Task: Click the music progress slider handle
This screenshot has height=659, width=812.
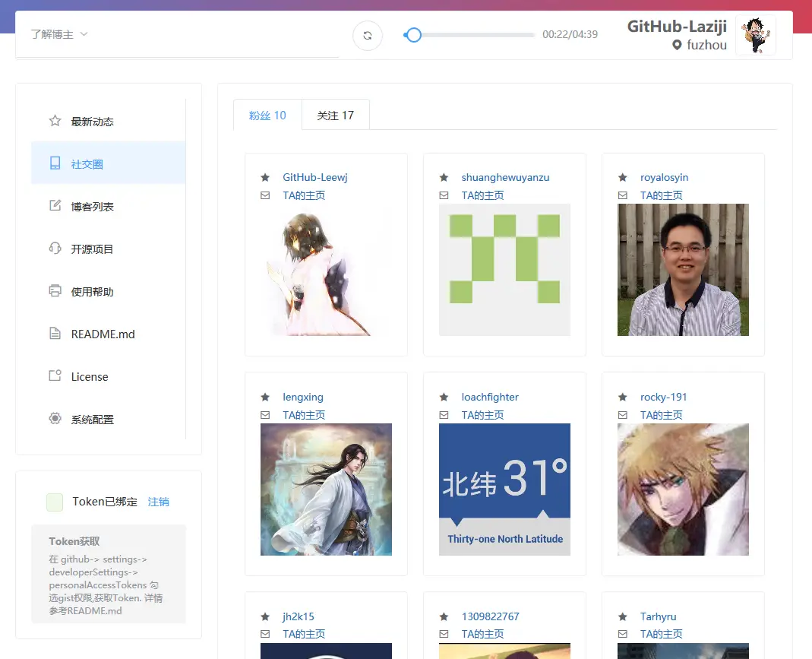Action: coord(413,35)
